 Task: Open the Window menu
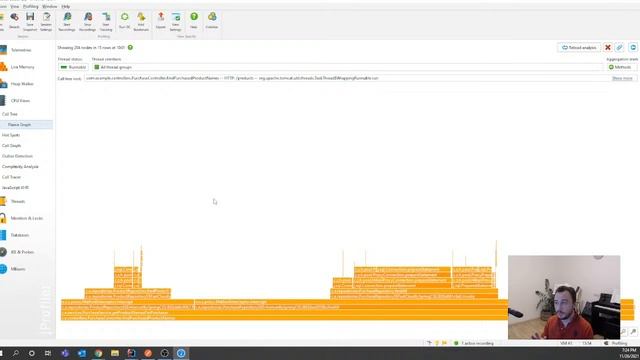(x=50, y=7)
